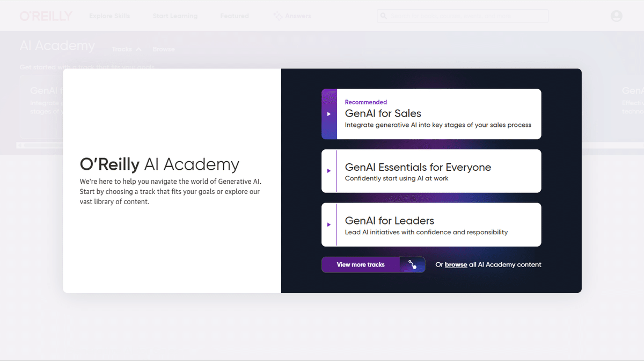This screenshot has height=361, width=644.
Task: Click the play arrow on GenAI for Sales
Action: [x=329, y=114]
